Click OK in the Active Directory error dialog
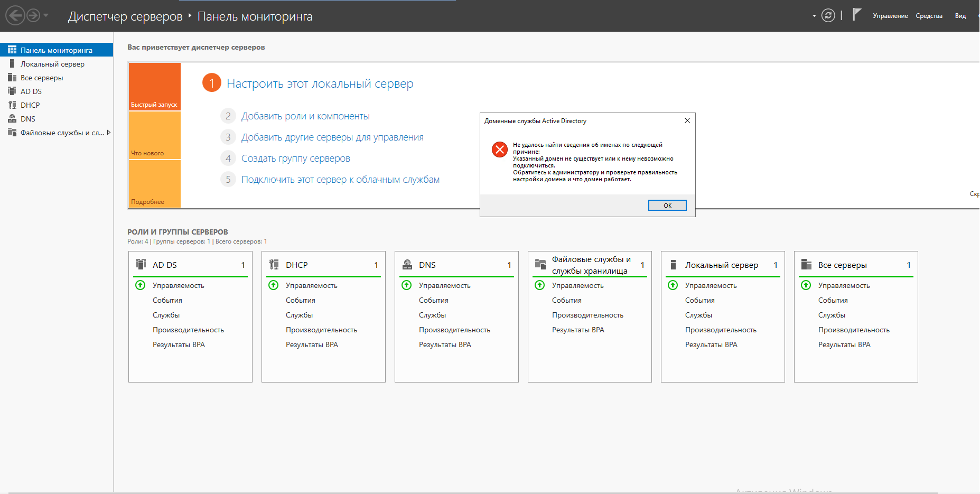The height and width of the screenshot is (494, 980). click(667, 206)
